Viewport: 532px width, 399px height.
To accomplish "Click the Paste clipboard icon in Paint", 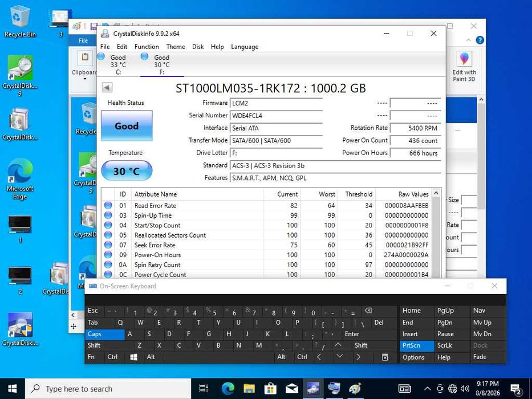I will pos(85,58).
